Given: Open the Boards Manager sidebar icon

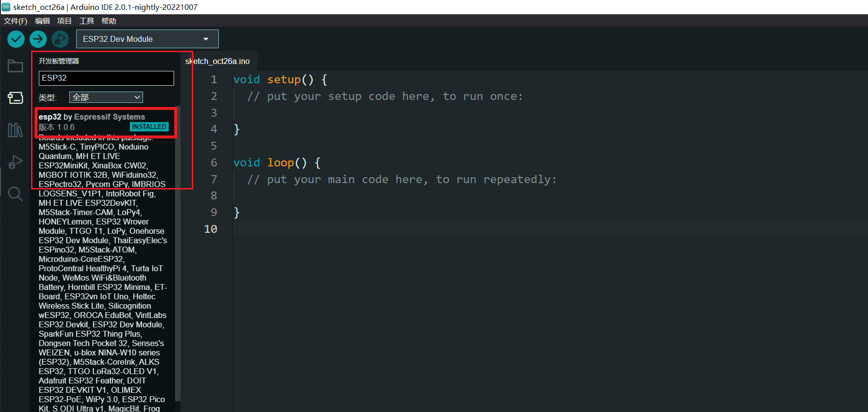Looking at the screenshot, I should [15, 98].
